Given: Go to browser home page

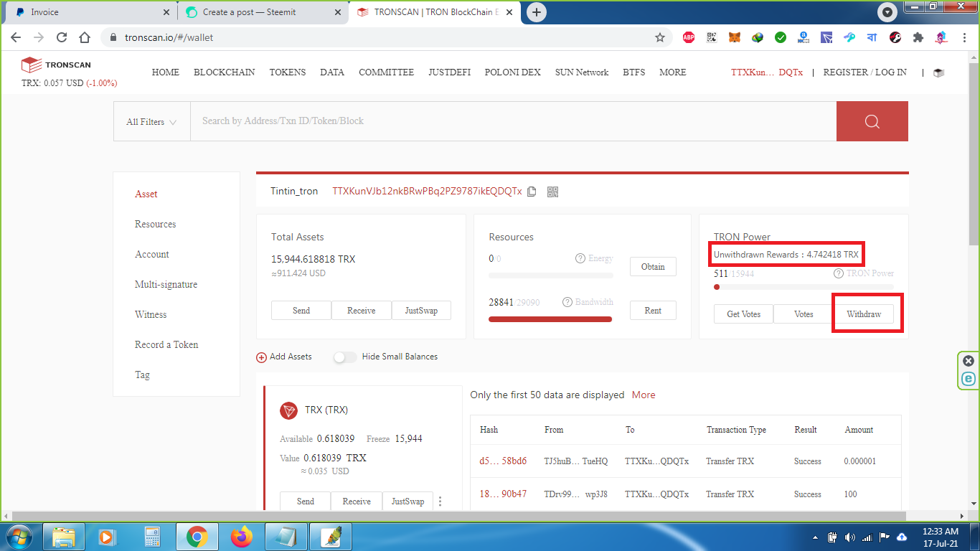Looking at the screenshot, I should click(x=85, y=37).
